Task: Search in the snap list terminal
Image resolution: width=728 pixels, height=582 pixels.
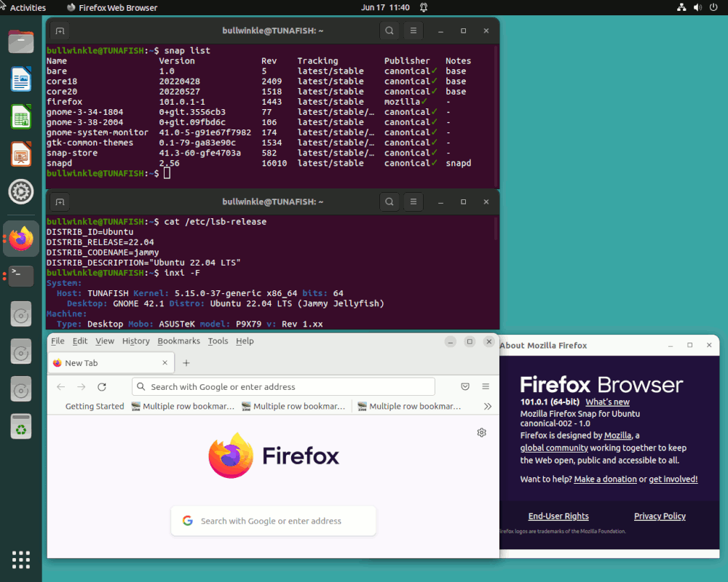Action: tap(389, 31)
